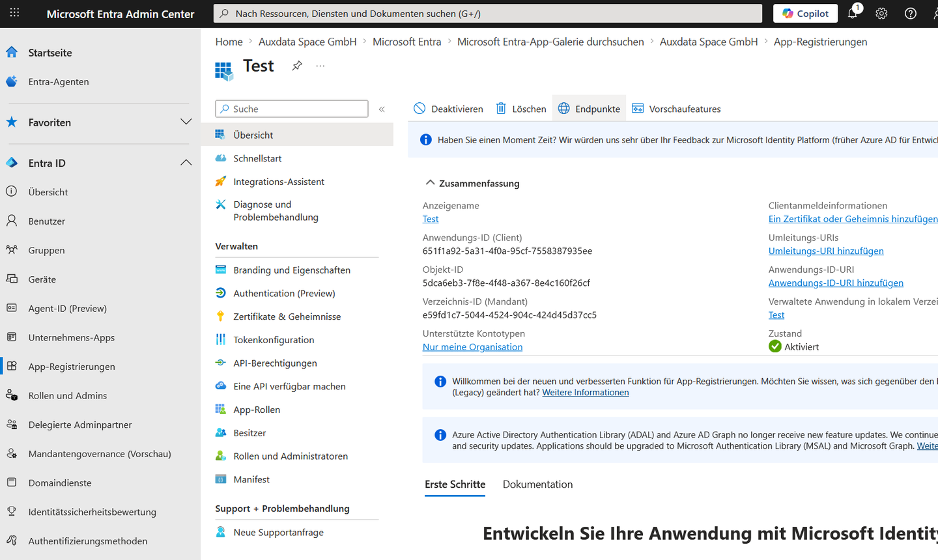This screenshot has height=560, width=938.
Task: Pin the Test app registration
Action: pyautogui.click(x=297, y=66)
